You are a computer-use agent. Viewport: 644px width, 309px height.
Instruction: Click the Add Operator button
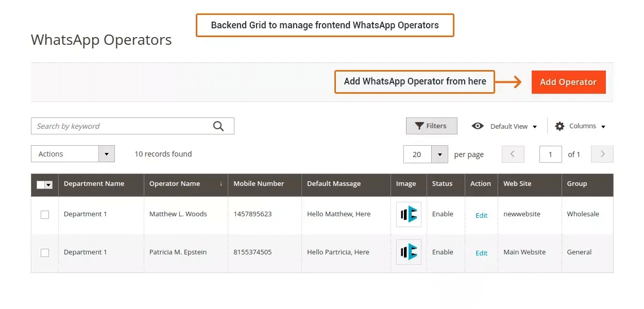coord(568,82)
